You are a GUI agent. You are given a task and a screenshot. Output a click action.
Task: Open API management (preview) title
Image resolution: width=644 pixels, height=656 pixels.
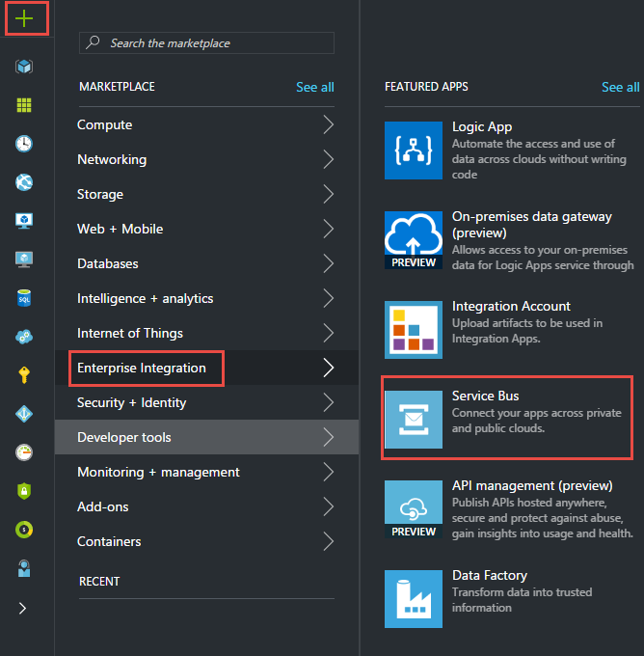click(532, 485)
